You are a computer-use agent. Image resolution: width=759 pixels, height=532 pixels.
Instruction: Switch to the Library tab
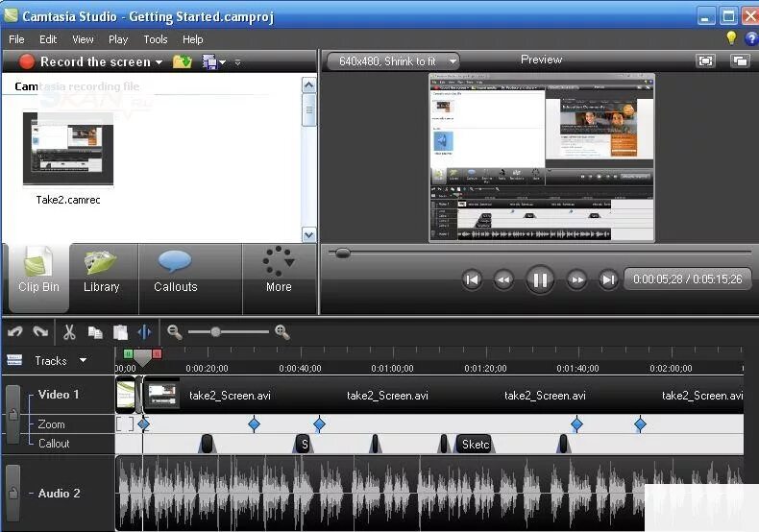(101, 278)
